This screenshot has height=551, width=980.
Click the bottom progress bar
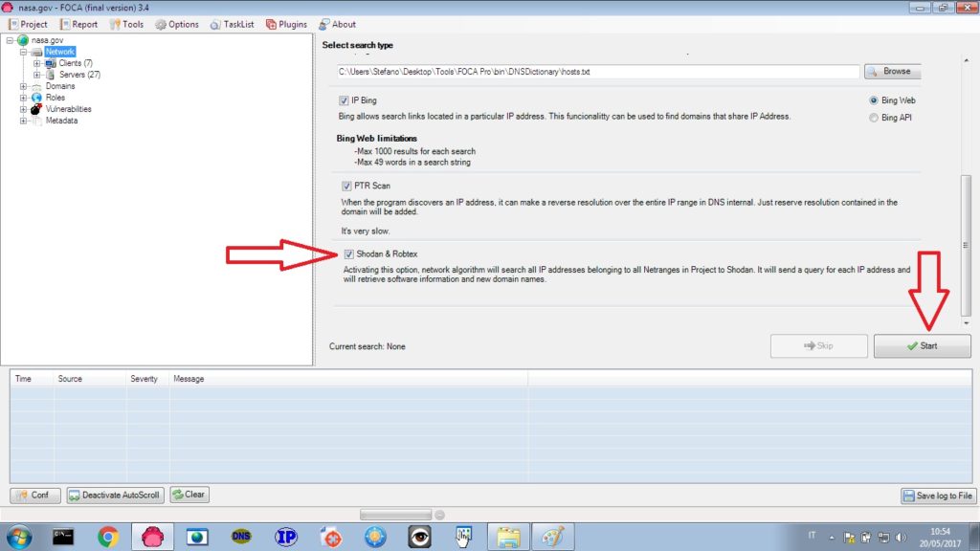pos(395,515)
